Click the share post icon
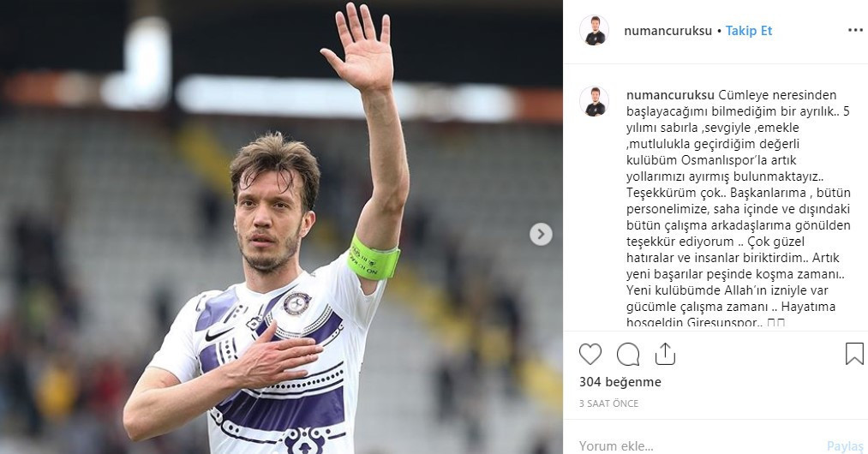The width and height of the screenshot is (868, 454). coord(665,354)
